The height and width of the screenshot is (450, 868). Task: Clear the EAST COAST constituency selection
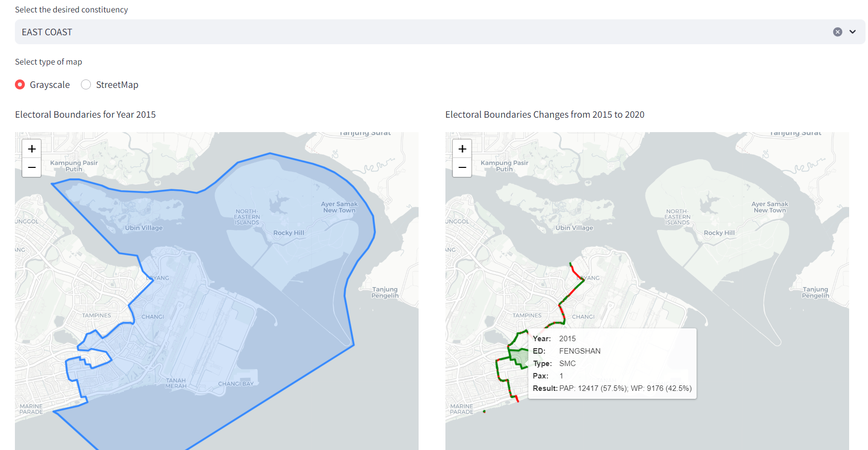[837, 32]
